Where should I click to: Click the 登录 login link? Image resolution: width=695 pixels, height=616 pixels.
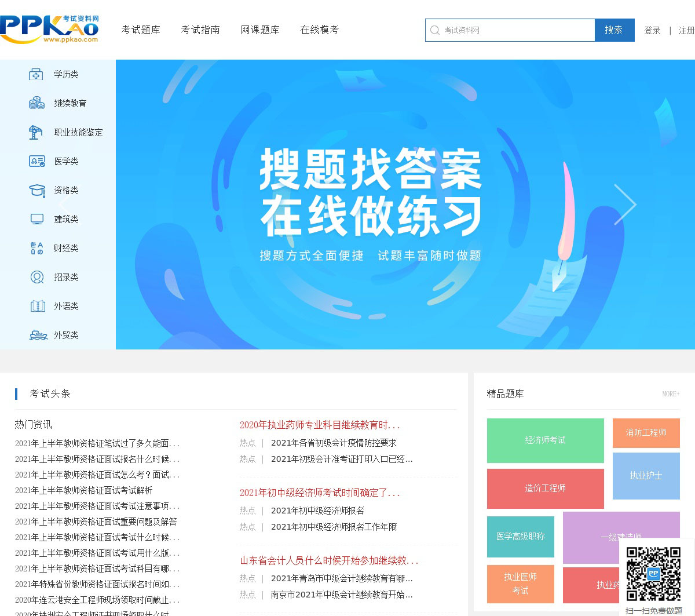pyautogui.click(x=652, y=30)
